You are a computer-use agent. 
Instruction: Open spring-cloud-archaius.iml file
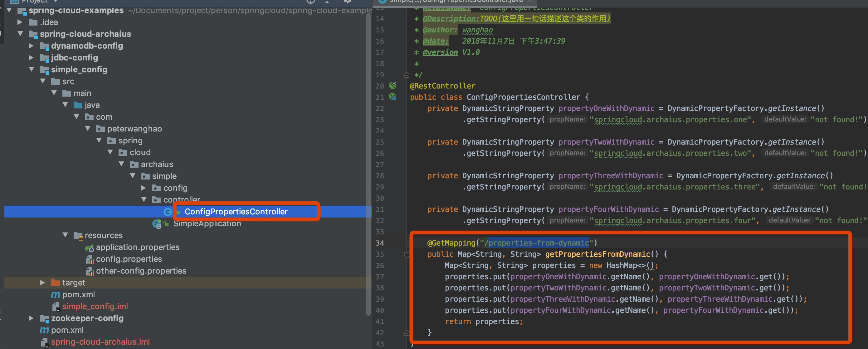click(100, 342)
